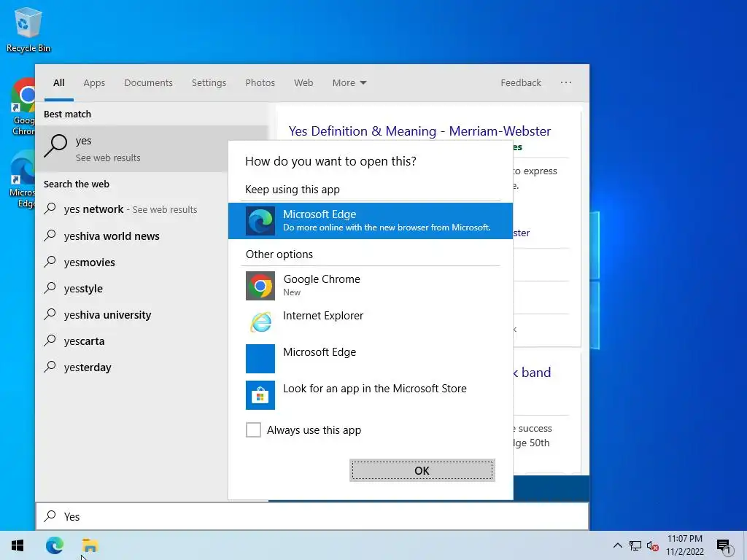
Task: Pick Look for an app in Microsoft Store
Action: (370, 394)
